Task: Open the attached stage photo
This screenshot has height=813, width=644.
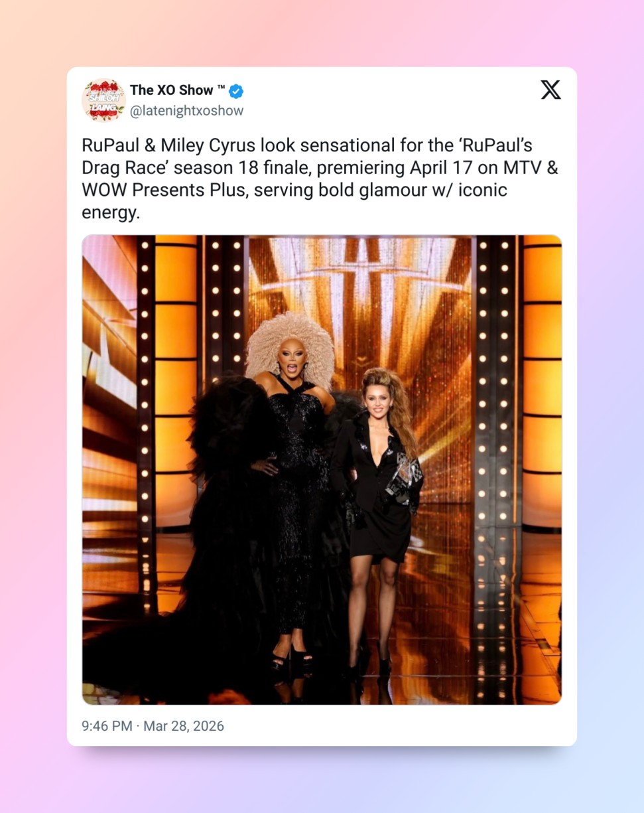Action: [322, 470]
